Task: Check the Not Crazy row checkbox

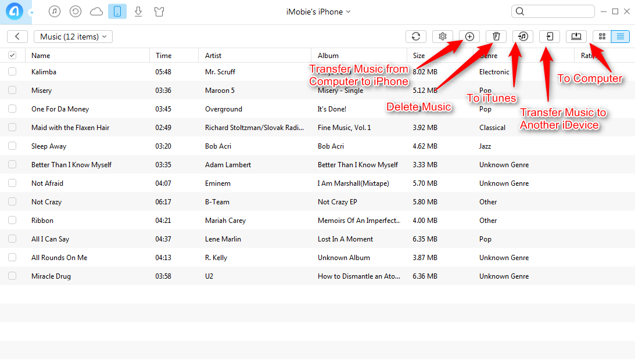Action: 12,201
